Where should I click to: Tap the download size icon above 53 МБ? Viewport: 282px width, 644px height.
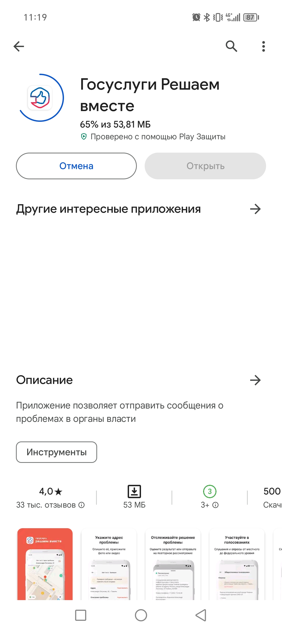[x=134, y=491]
